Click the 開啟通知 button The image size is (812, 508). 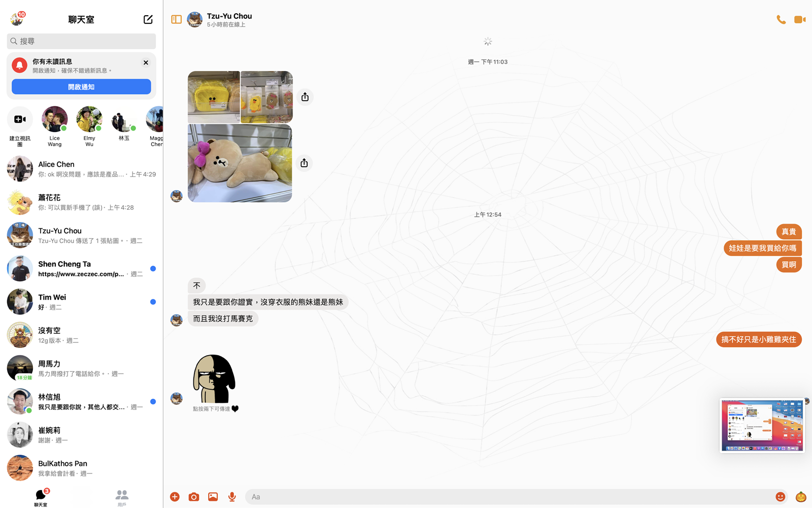pyautogui.click(x=81, y=87)
